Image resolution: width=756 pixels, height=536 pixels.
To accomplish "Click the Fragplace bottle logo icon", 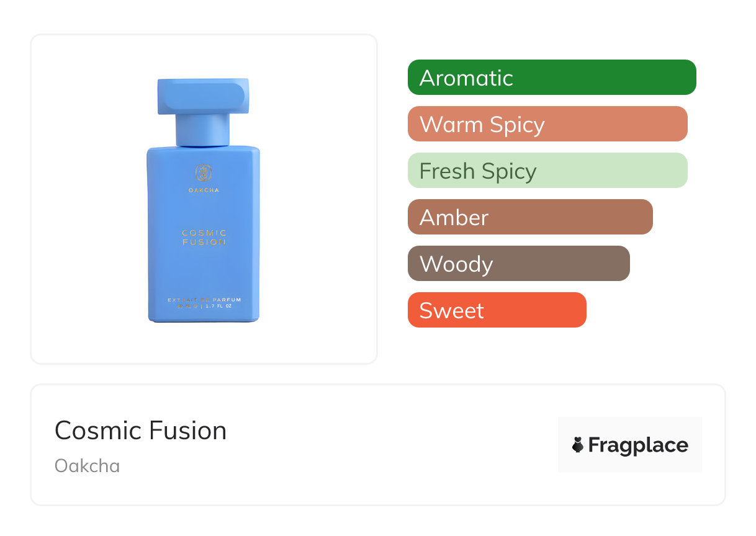I will tap(578, 445).
